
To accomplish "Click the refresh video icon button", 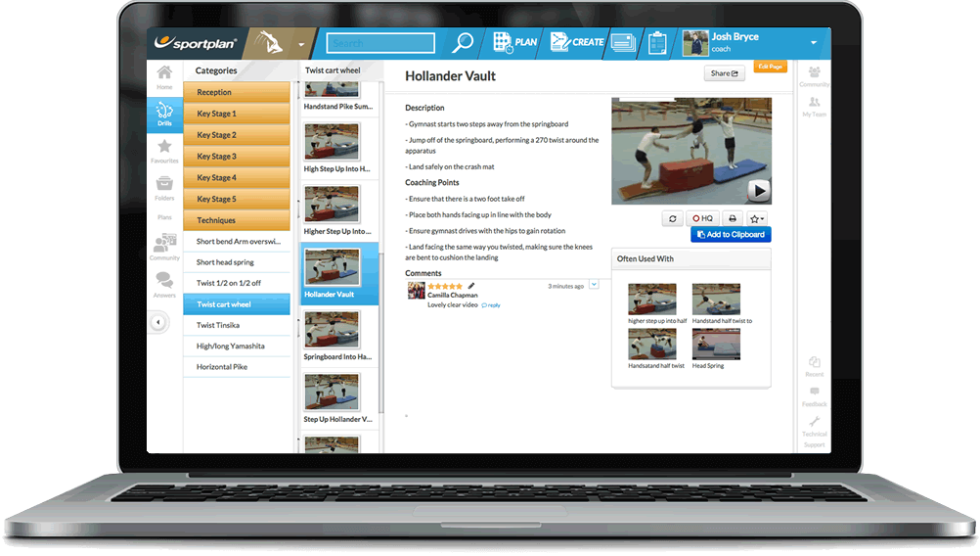I will (x=673, y=218).
